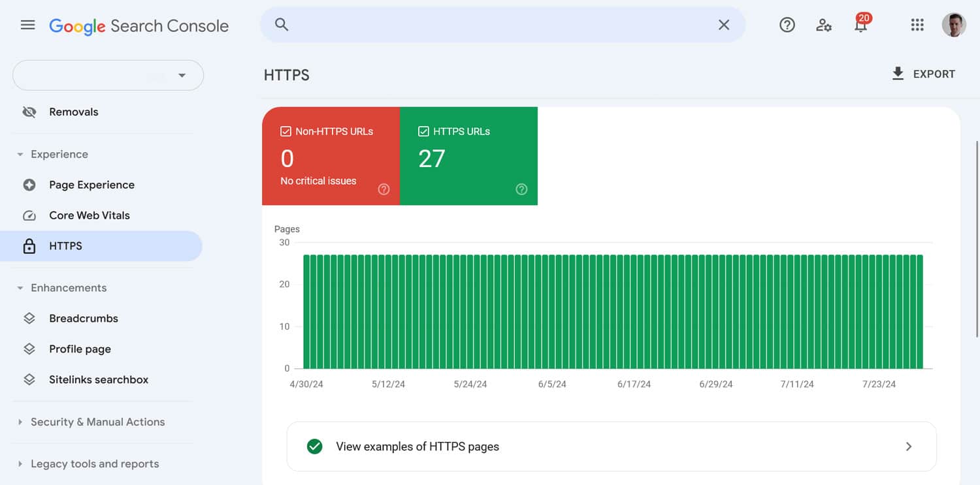Viewport: 980px width, 485px height.
Task: Open the Google apps grid launcher
Action: 917,25
